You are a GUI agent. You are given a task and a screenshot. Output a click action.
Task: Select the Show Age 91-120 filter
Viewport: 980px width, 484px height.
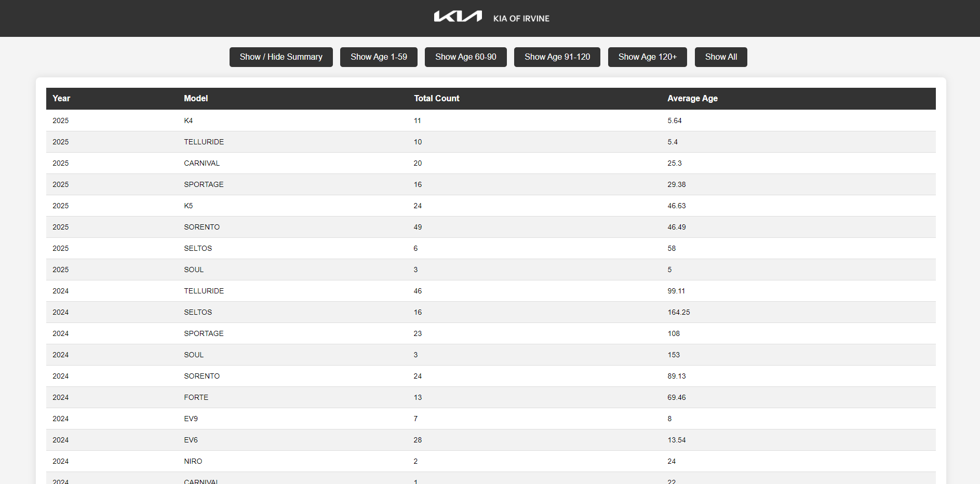pos(557,57)
